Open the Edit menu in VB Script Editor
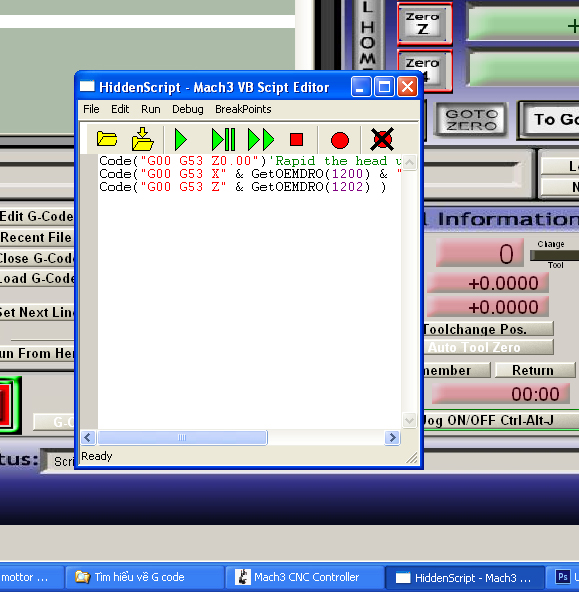Image resolution: width=579 pixels, height=592 pixels. (120, 109)
